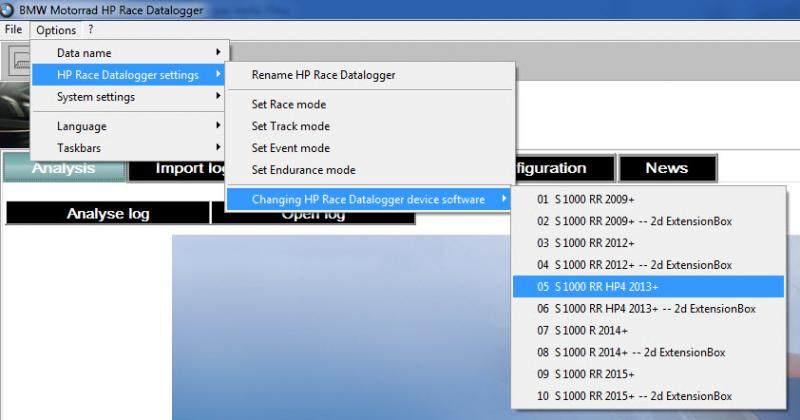
Task: Switch to the Import log tab
Action: [x=177, y=168]
